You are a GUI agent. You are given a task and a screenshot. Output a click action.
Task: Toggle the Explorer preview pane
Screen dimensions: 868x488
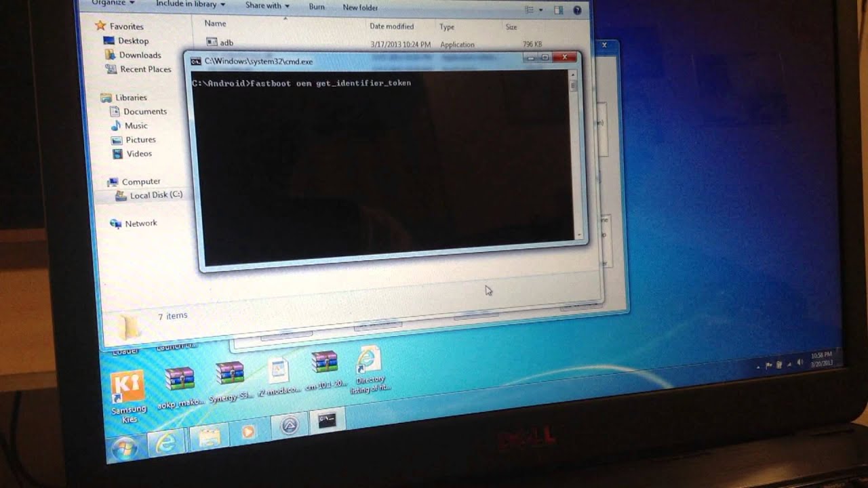point(558,10)
